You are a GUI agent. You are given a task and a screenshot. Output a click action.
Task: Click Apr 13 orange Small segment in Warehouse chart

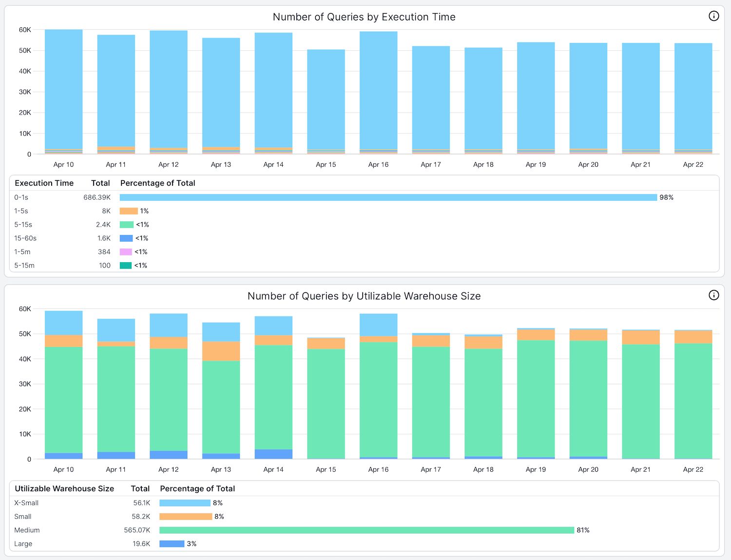(221, 351)
